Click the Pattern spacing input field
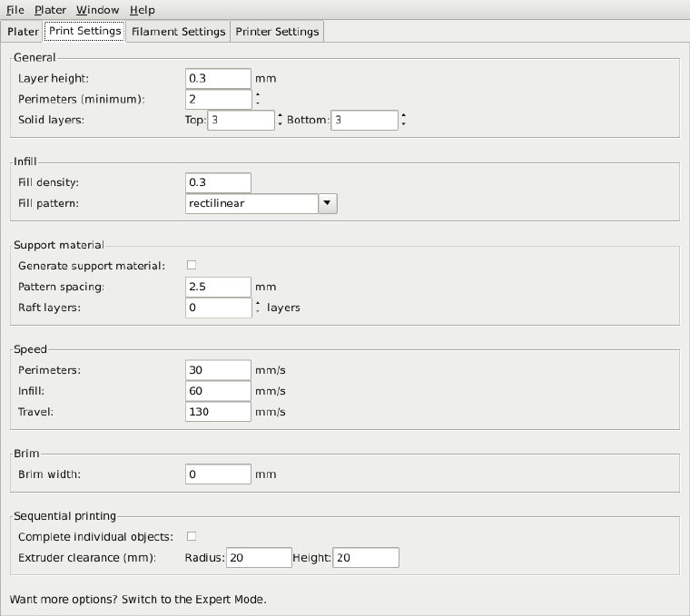This screenshot has width=690, height=616. [x=218, y=287]
